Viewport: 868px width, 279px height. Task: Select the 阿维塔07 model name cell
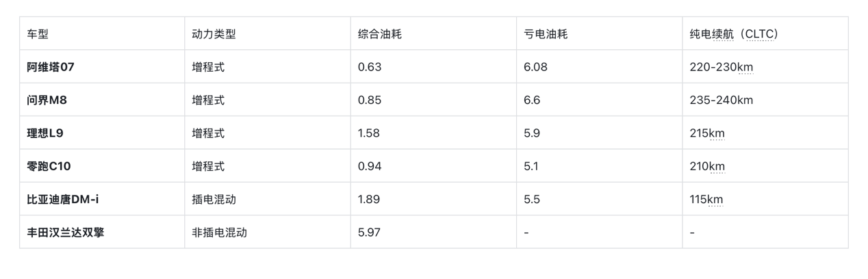51,67
